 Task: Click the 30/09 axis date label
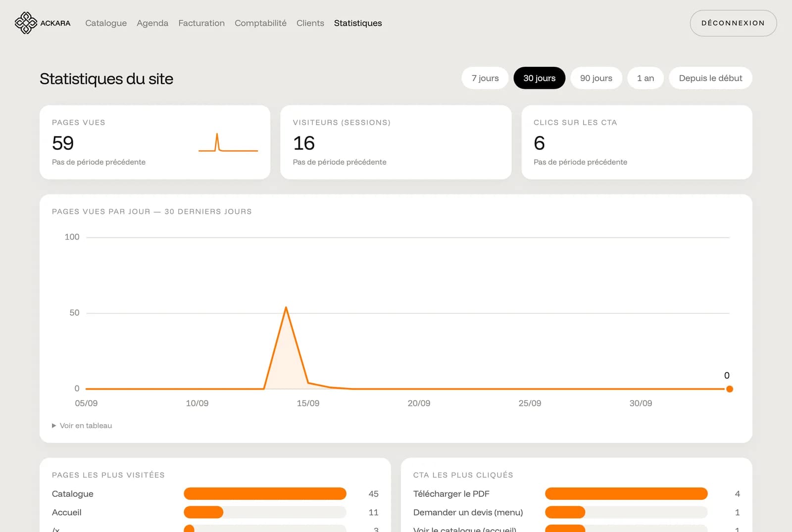pos(641,403)
